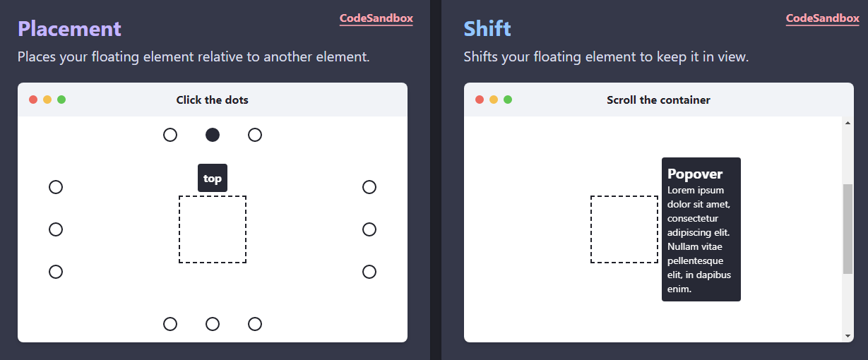Select the left dot in the bottom row
The image size is (868, 360).
[x=170, y=324]
